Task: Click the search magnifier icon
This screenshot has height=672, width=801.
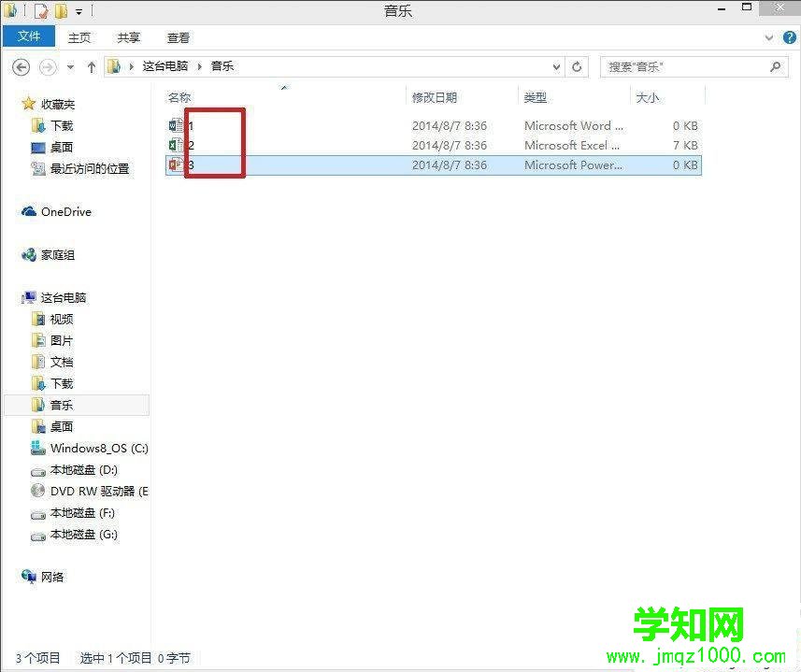Action: pyautogui.click(x=776, y=66)
